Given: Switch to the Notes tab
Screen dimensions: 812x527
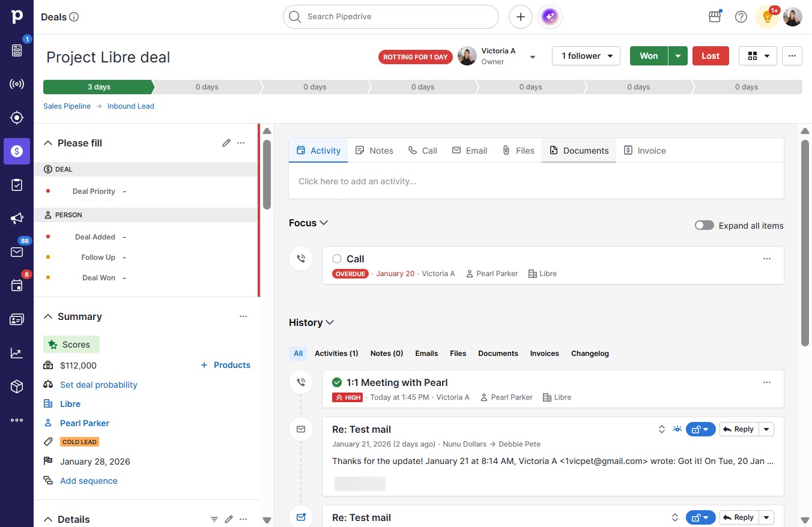Looking at the screenshot, I should point(374,151).
